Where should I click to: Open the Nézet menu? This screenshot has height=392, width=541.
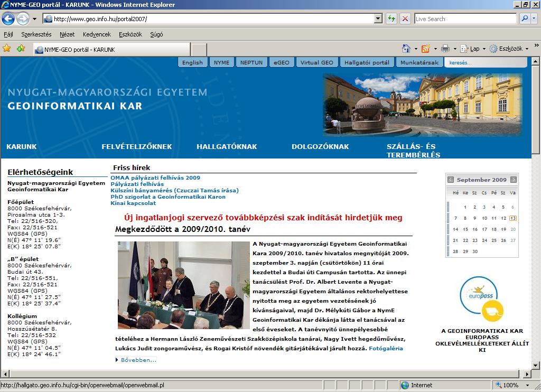tap(67, 34)
